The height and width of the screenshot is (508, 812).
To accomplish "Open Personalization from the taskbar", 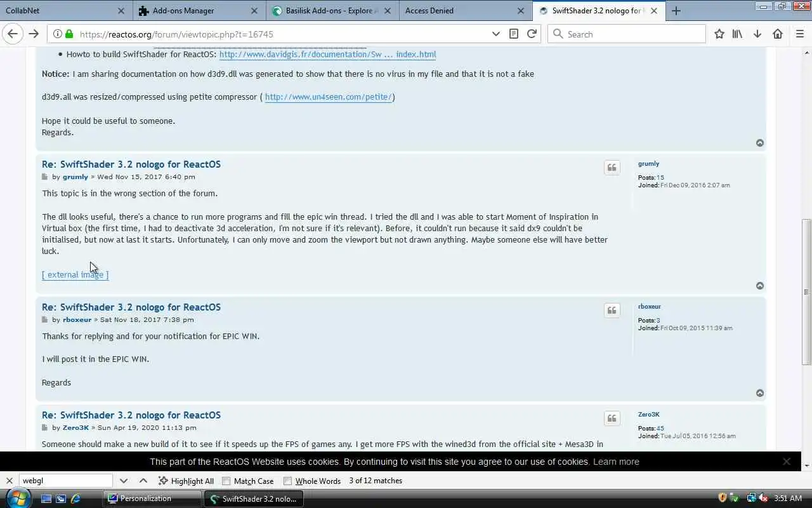I will point(152,498).
